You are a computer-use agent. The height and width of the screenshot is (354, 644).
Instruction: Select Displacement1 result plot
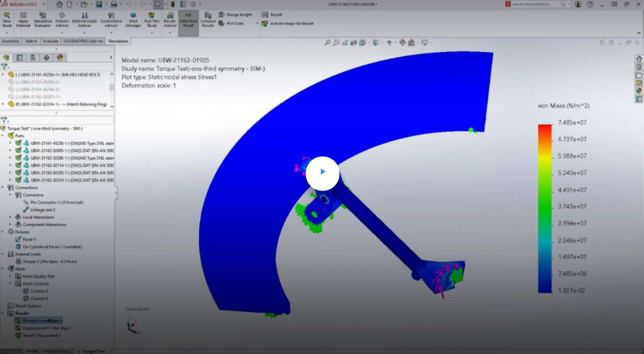pyautogui.click(x=46, y=328)
